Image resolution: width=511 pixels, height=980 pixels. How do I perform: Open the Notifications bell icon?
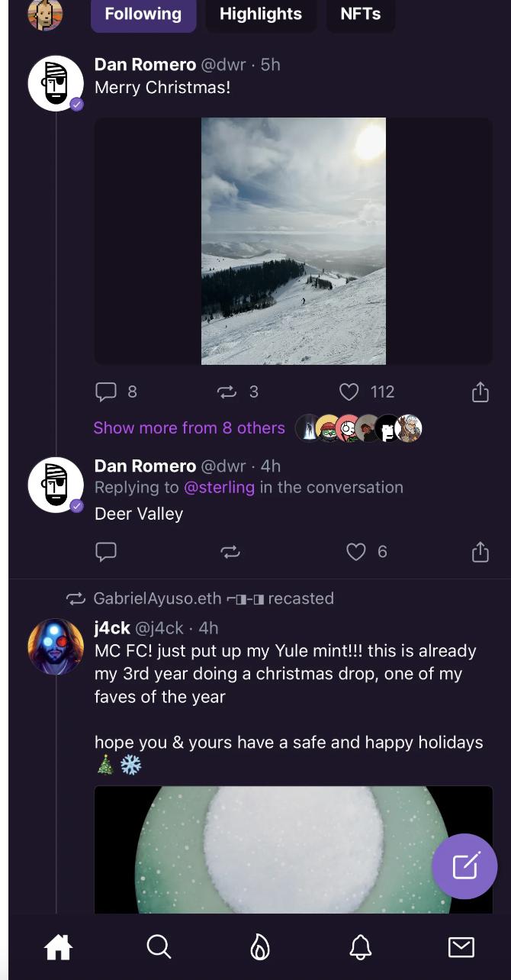[x=360, y=947]
